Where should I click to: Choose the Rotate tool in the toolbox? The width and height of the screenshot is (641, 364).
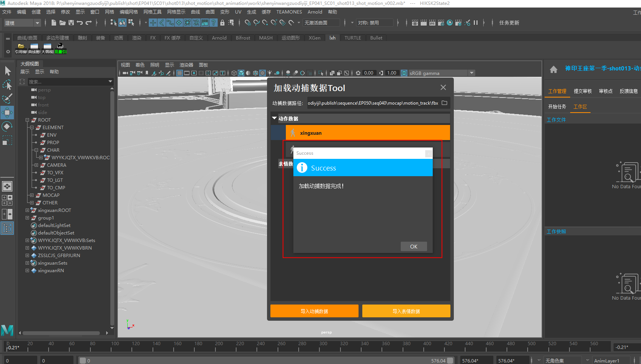pos(7,126)
